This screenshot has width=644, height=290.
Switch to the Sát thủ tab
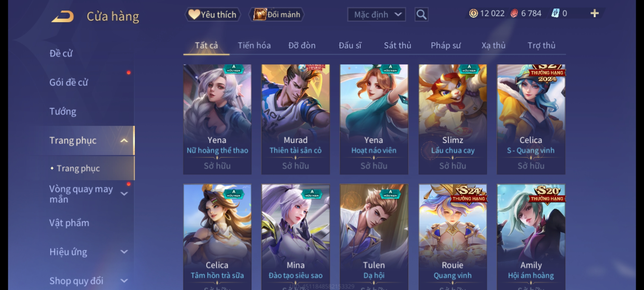coord(397,45)
